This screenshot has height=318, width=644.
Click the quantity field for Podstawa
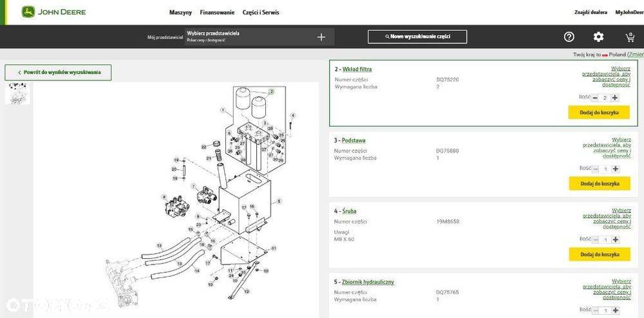pos(605,169)
